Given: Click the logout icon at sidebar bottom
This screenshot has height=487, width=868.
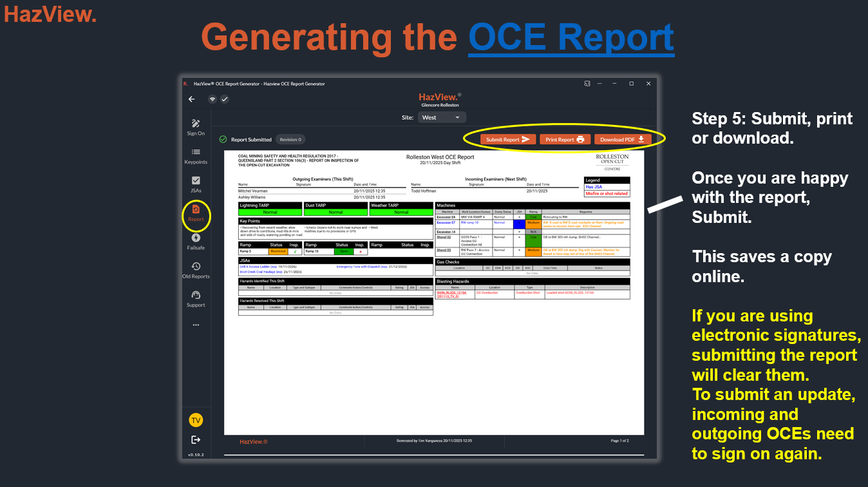Looking at the screenshot, I should pyautogui.click(x=196, y=439).
